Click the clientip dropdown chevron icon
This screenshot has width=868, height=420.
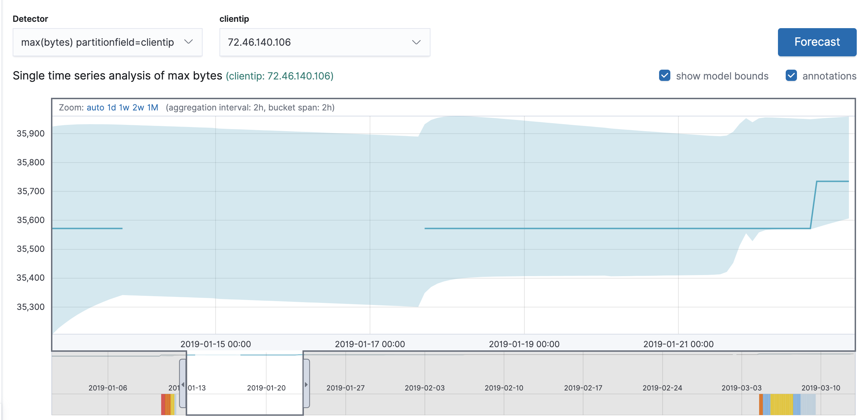[x=416, y=42]
